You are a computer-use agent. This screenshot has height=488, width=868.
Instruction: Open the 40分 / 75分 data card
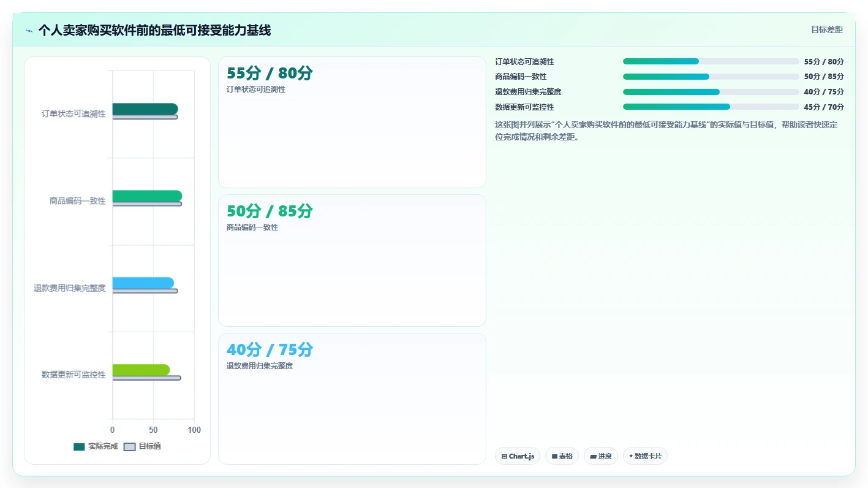[x=352, y=398]
